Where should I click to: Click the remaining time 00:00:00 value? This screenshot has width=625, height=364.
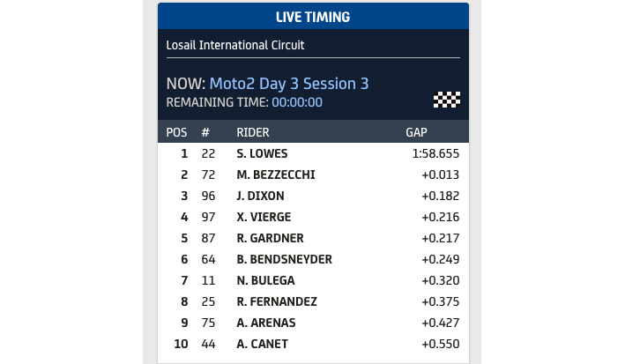(296, 102)
